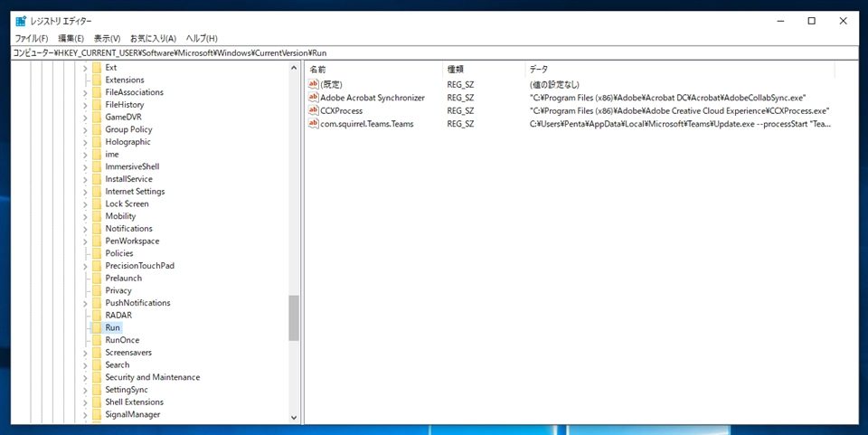Select the com.squirrel.Teams.Teams value name

367,124
